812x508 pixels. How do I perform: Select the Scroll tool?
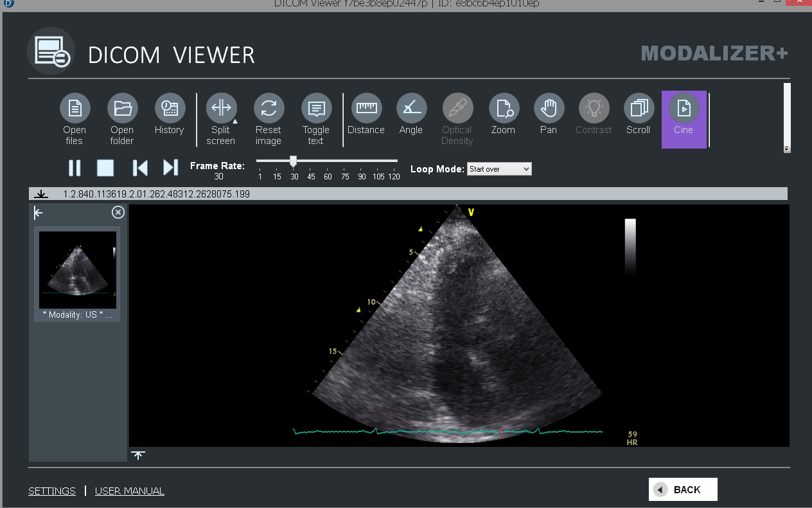(x=639, y=109)
